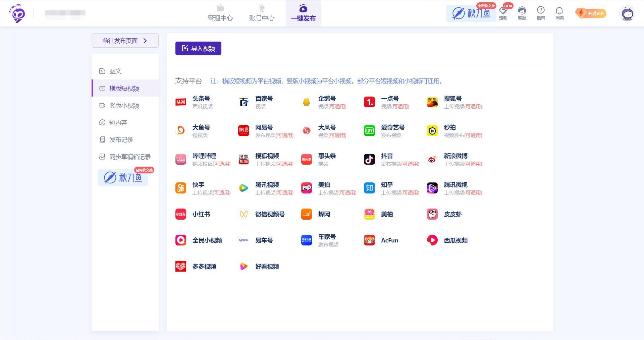Open 发布记录 in the sidebar
Viewport: 644px width, 340px height.
pos(121,140)
